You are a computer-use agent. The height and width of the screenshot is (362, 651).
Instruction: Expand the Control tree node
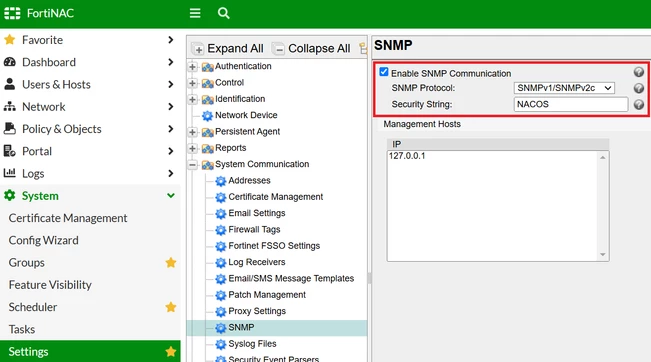[x=193, y=83]
